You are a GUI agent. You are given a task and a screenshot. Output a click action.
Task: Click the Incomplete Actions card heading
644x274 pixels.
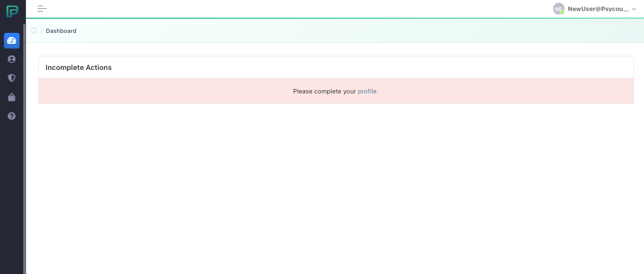(78, 67)
